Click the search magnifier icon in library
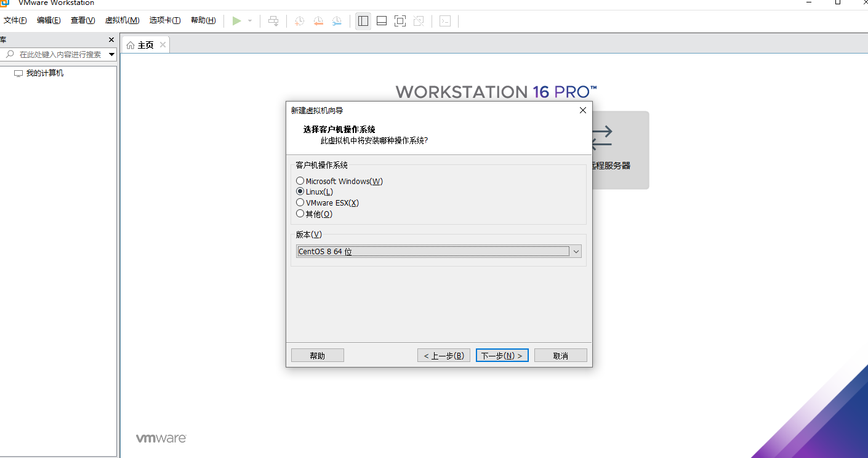Screen dimensions: 868x458 click(x=10, y=55)
